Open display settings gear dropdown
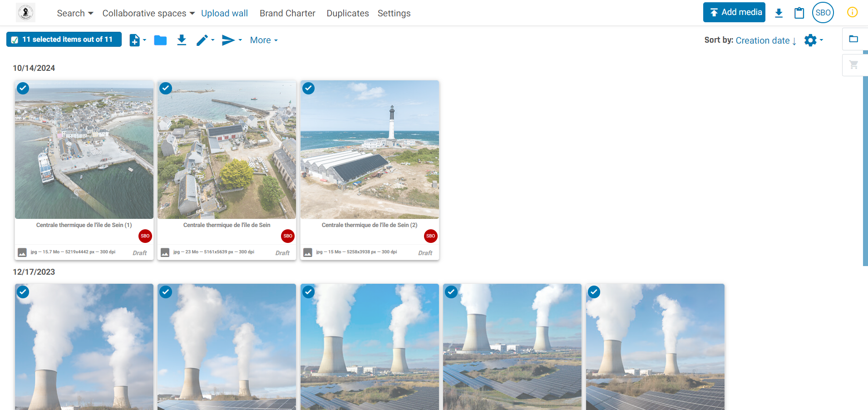 point(814,40)
